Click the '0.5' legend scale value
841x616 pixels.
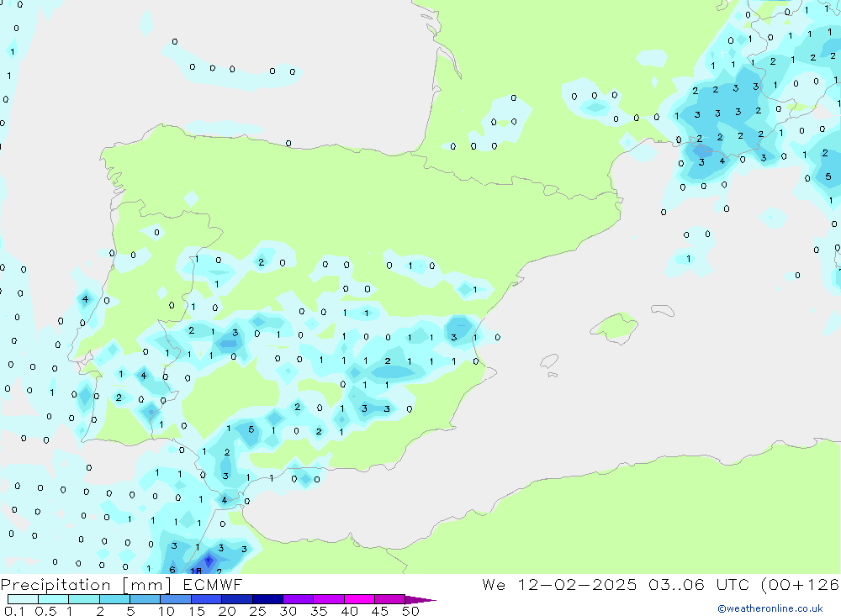45,611
